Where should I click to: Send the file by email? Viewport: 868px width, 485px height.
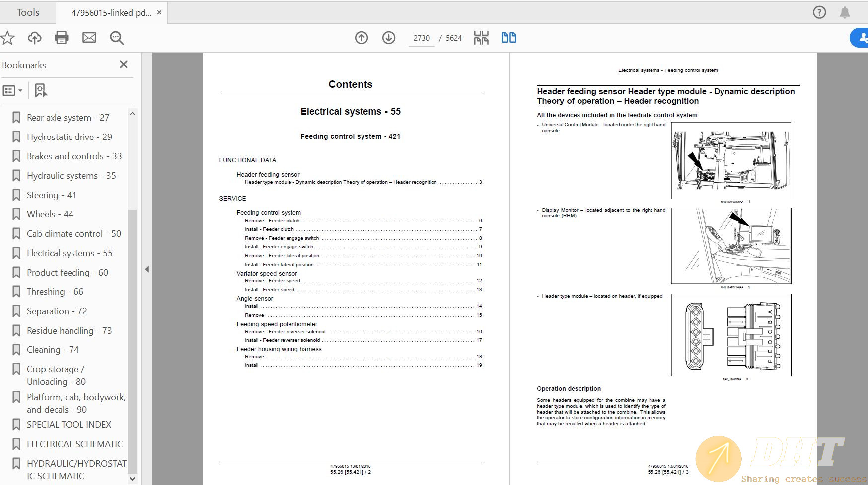89,38
